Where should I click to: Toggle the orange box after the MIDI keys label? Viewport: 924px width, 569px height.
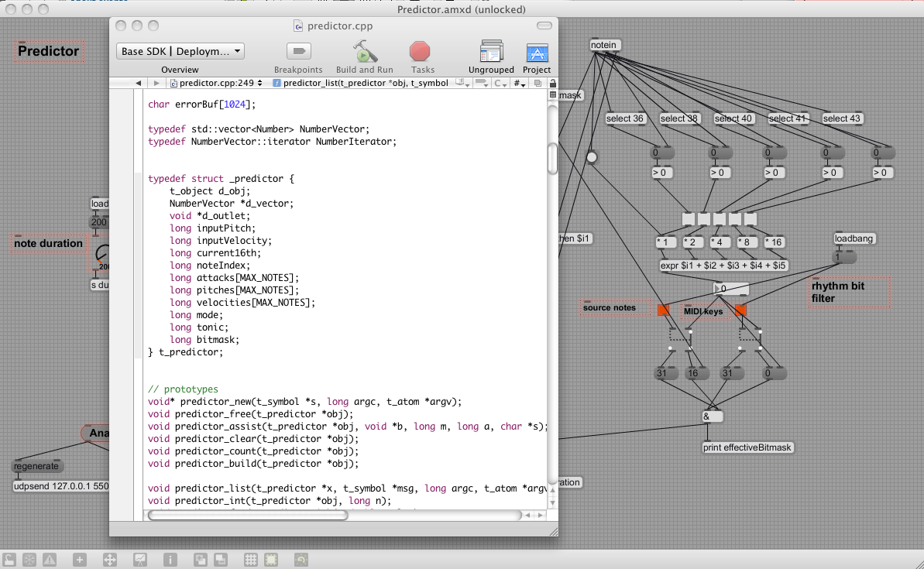740,310
